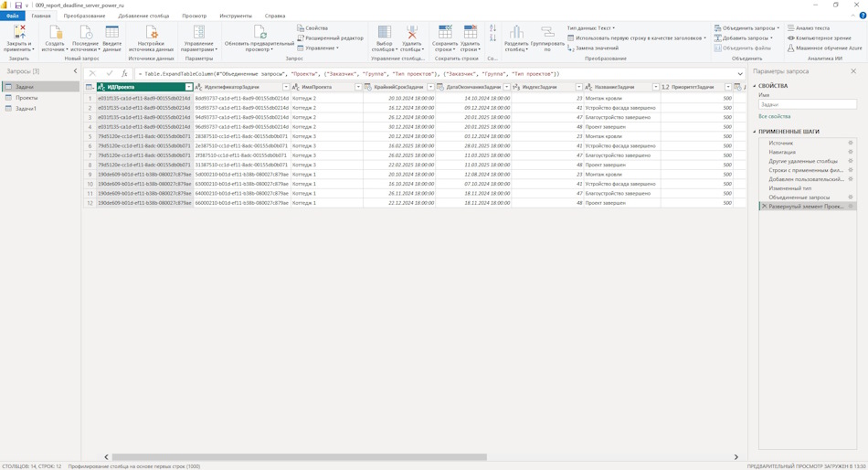Open filter dropdown of ИдентификаторЗадачи column
This screenshot has height=470, width=868.
coord(286,87)
